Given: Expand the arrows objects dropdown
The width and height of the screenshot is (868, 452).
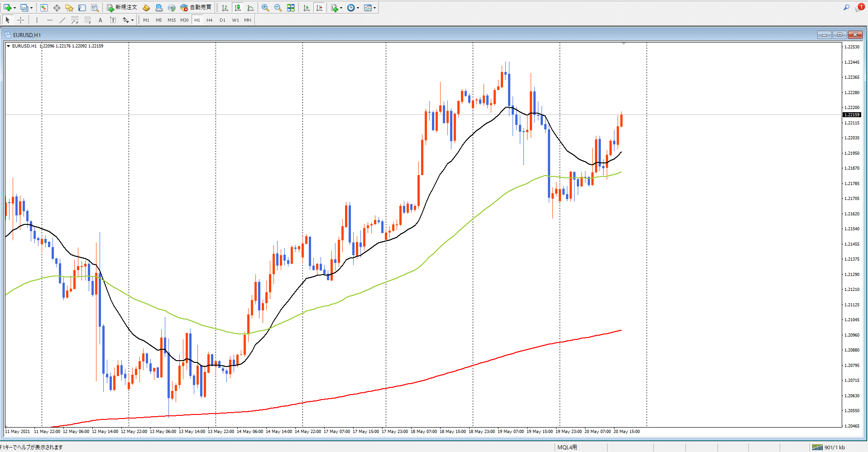Looking at the screenshot, I should tap(132, 20).
